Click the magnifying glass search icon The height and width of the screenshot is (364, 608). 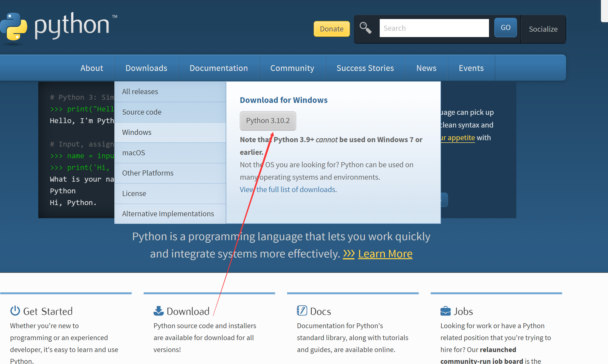click(366, 28)
